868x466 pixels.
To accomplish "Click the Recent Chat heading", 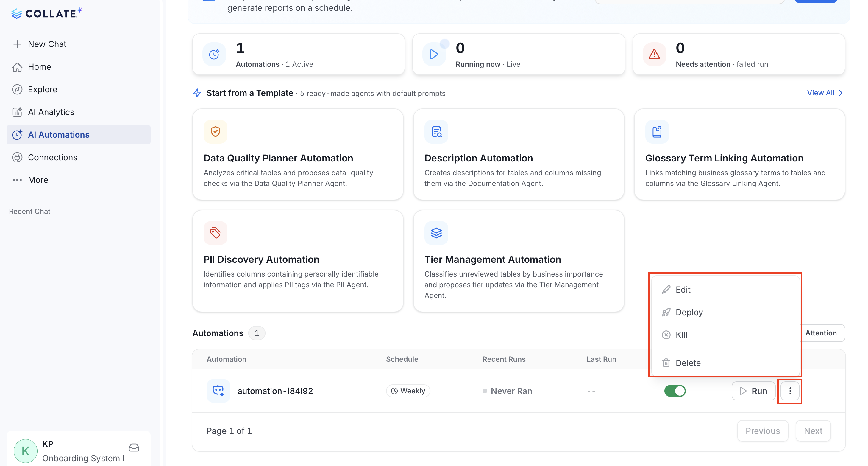I will 30,212.
